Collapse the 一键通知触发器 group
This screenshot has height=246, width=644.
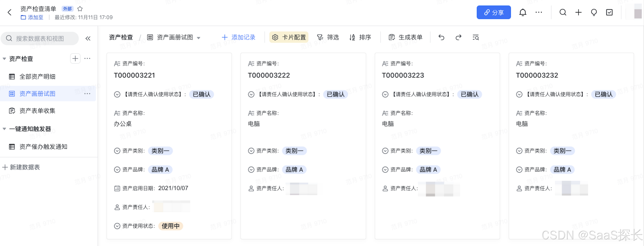4,129
